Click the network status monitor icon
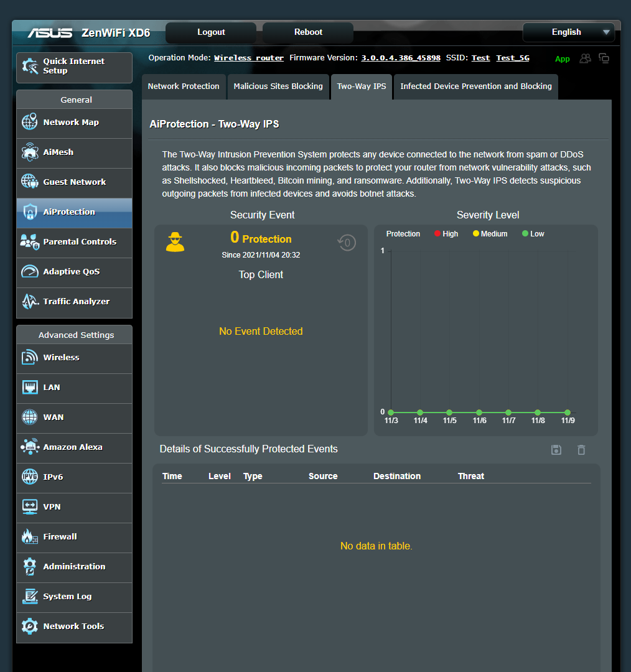 604,58
